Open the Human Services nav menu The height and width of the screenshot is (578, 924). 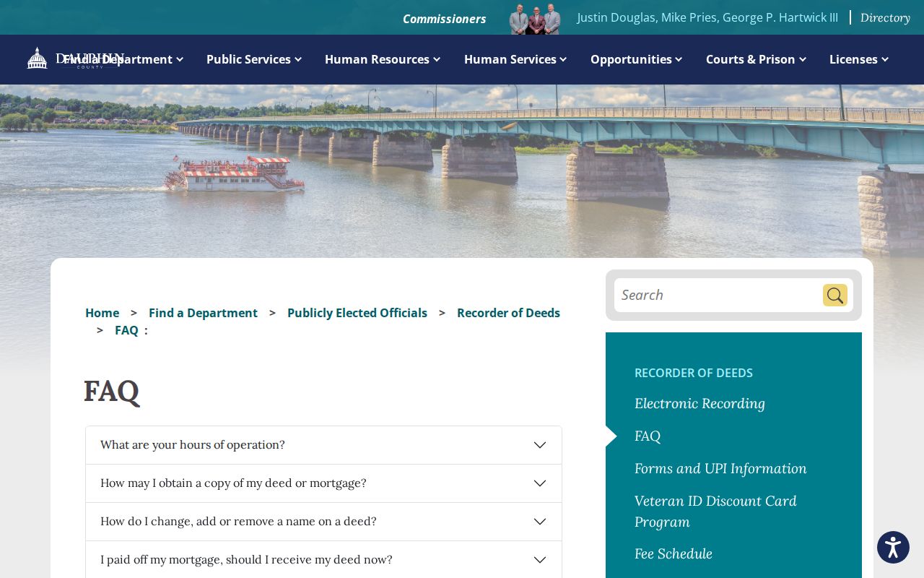click(x=515, y=59)
